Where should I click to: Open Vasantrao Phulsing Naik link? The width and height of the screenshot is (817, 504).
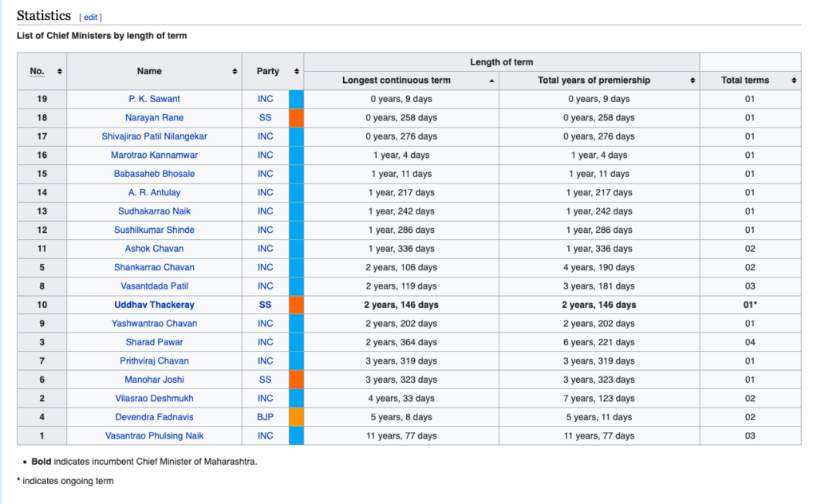coord(154,435)
